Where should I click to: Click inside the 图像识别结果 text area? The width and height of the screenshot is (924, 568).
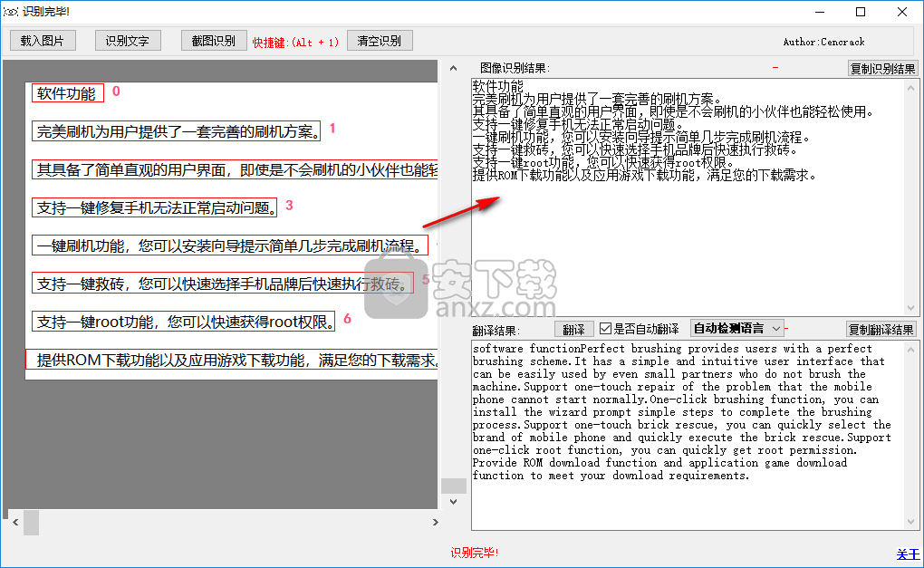(688, 197)
